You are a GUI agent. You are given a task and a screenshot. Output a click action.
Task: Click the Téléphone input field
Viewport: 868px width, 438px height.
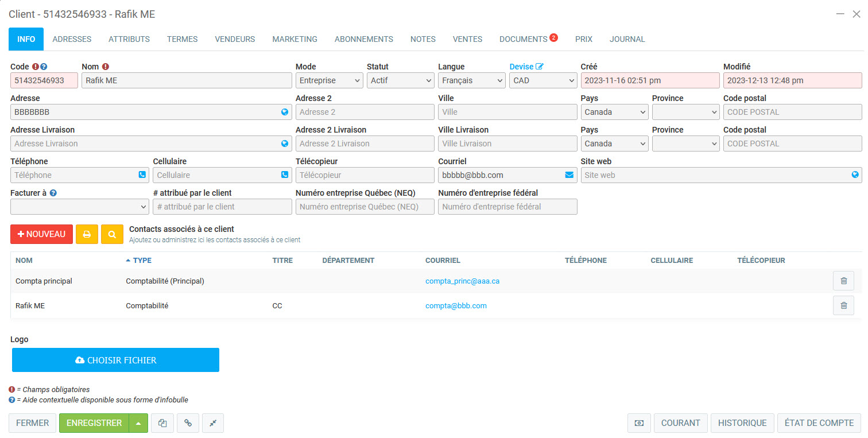73,175
